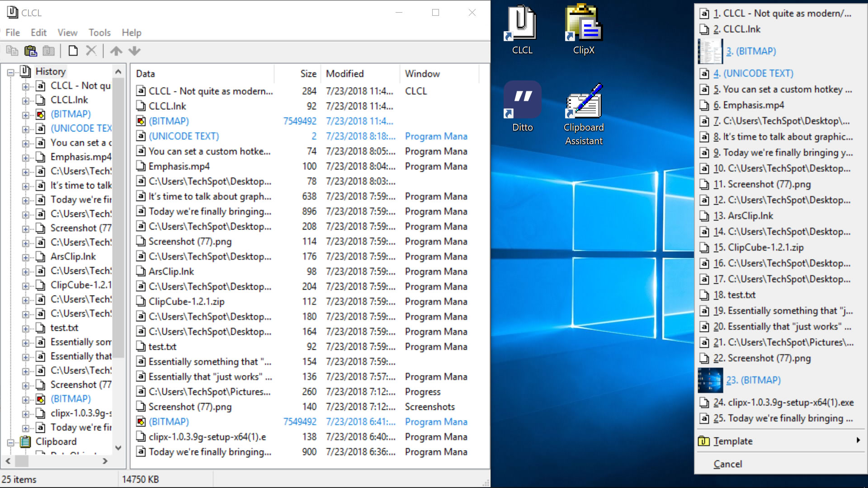868x488 pixels.
Task: Click the Delete X toolbar icon
Action: pos(91,51)
